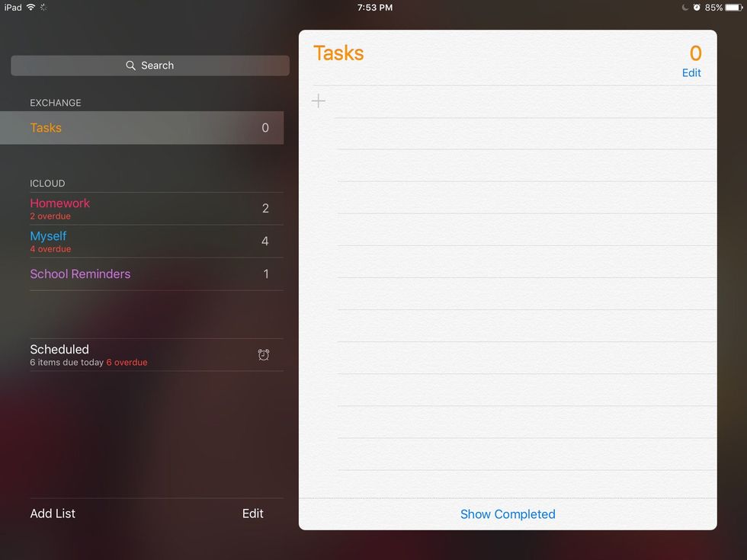
Task: Click the alarm clock icon beside Scheduled
Action: point(264,355)
